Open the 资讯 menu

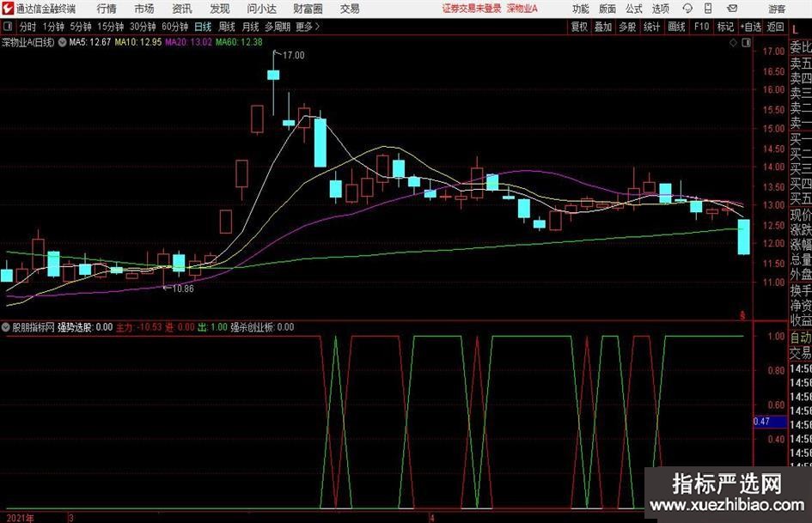[x=182, y=9]
